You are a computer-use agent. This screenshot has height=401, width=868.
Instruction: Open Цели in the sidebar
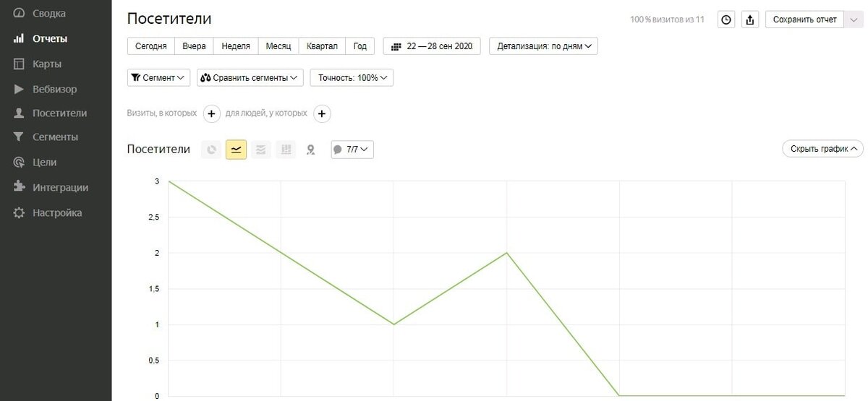pos(45,163)
